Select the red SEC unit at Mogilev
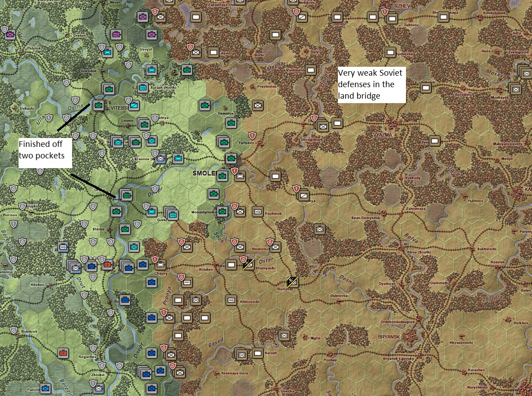The image size is (532, 396). pos(107,265)
